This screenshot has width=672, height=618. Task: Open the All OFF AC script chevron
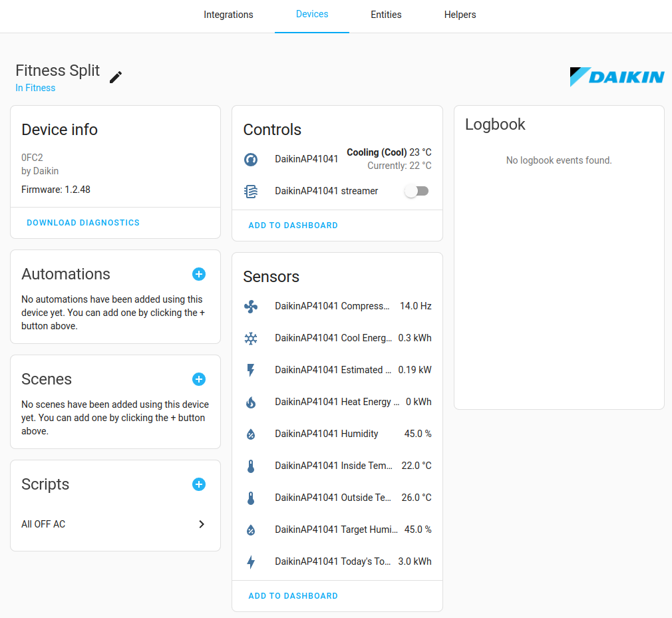[x=202, y=524]
